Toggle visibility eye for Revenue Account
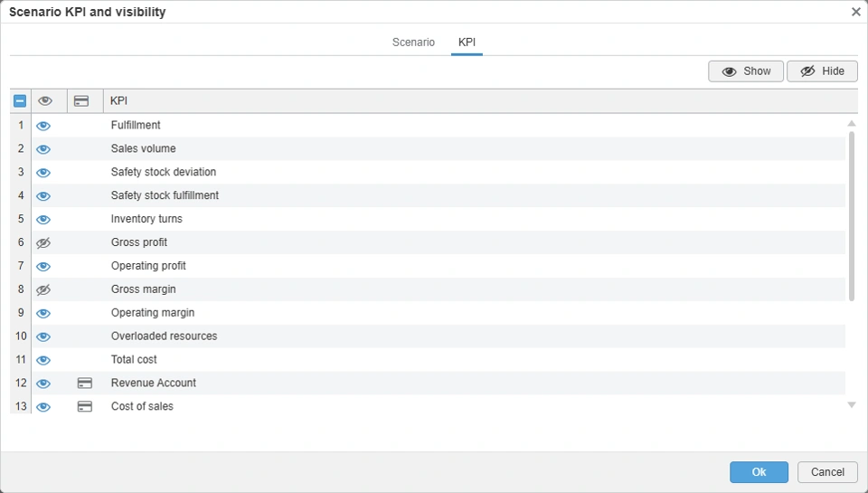 tap(43, 384)
